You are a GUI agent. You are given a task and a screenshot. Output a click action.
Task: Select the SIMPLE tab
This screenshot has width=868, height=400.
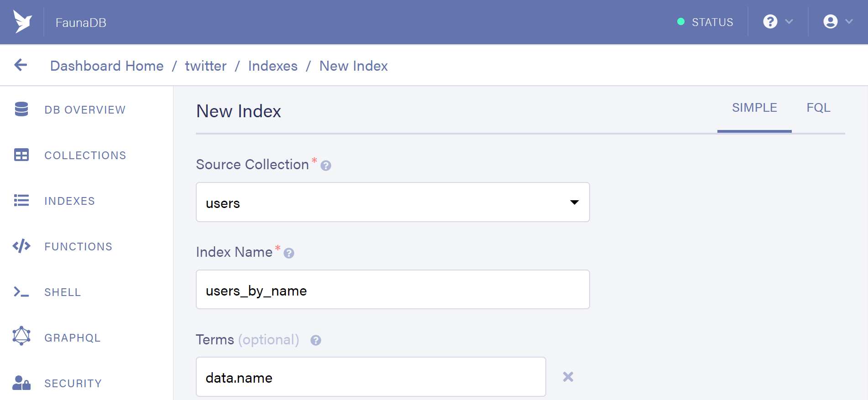(x=754, y=108)
